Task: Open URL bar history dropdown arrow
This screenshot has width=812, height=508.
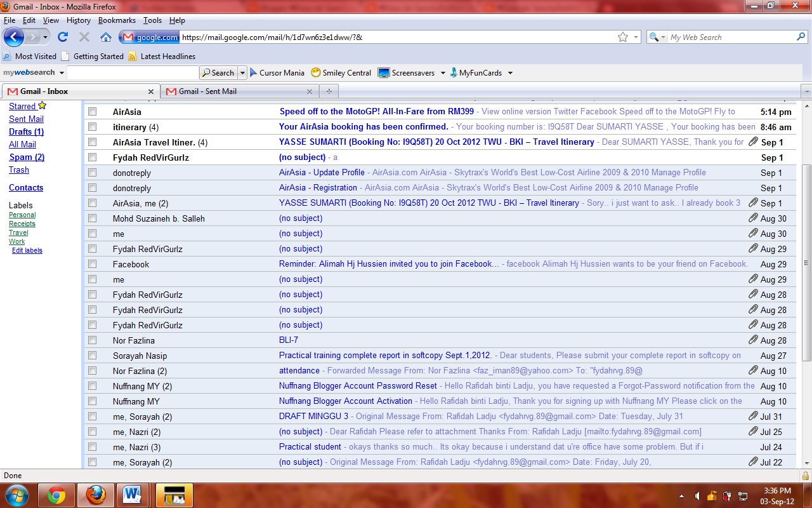Action: [x=636, y=37]
